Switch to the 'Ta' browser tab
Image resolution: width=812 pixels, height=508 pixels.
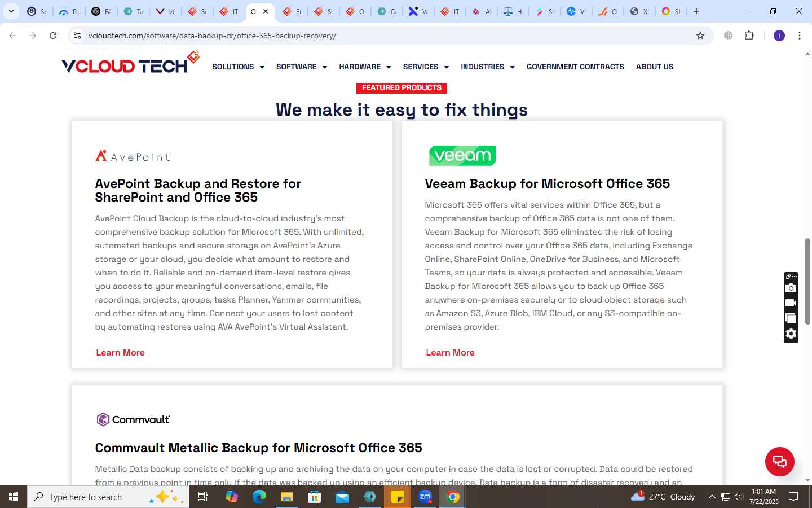pyautogui.click(x=133, y=11)
